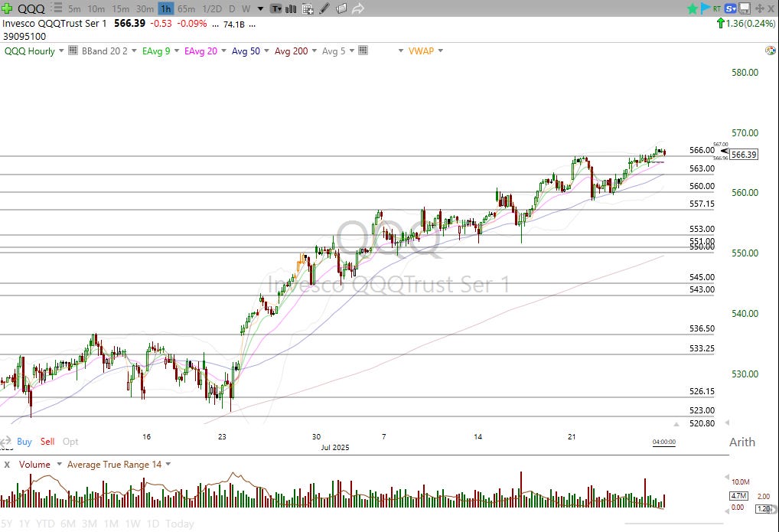Image resolution: width=779 pixels, height=532 pixels.
Task: Click the 536.50 horizontal line label
Action: 702,328
